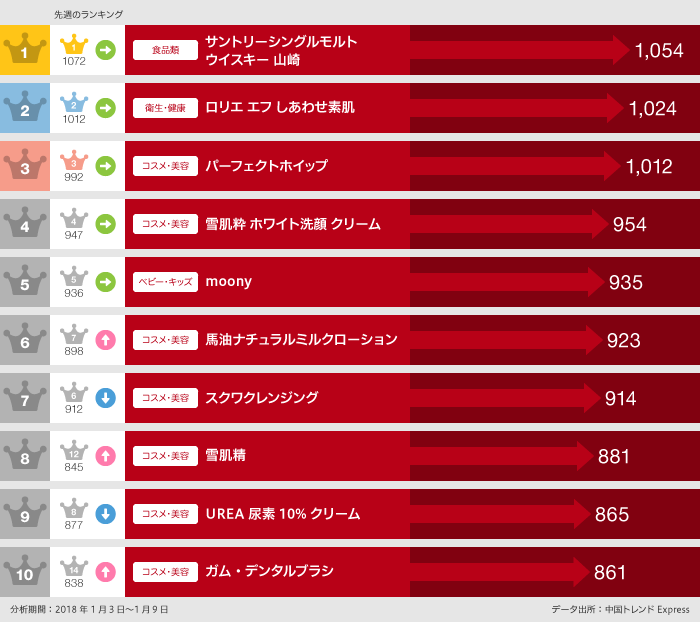Click the 衛生・健康 category tag

(166, 107)
